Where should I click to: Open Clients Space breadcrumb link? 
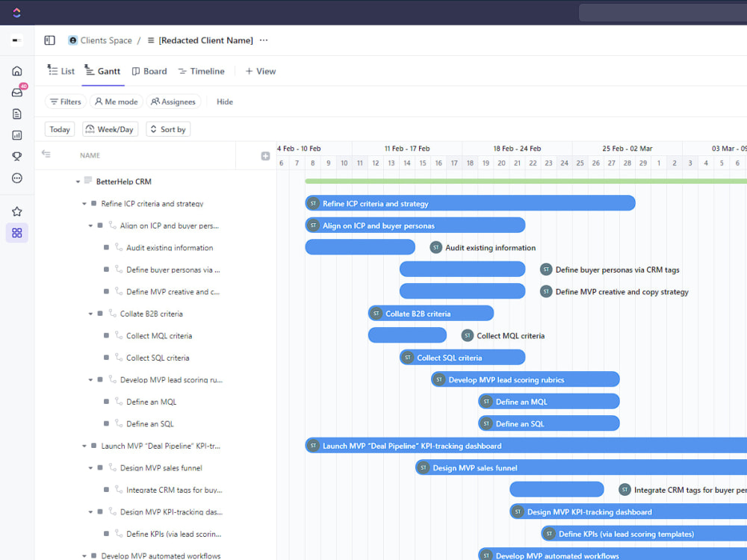[x=106, y=40]
